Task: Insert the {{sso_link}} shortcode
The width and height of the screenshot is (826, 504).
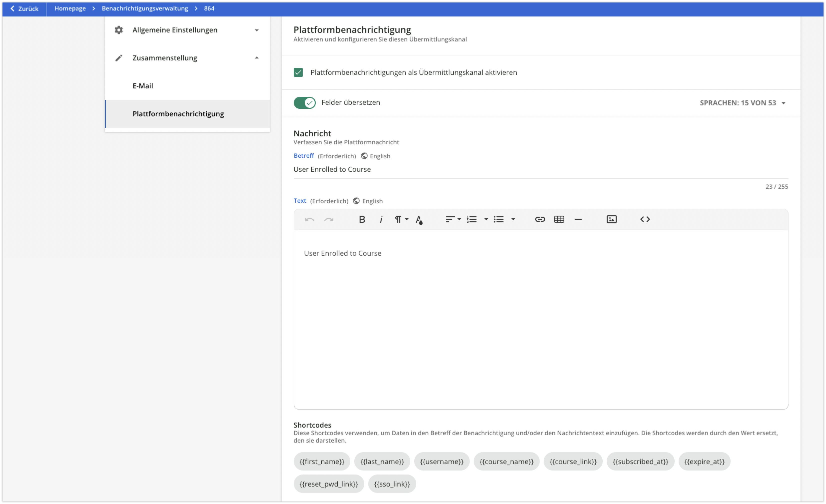Action: (x=392, y=484)
